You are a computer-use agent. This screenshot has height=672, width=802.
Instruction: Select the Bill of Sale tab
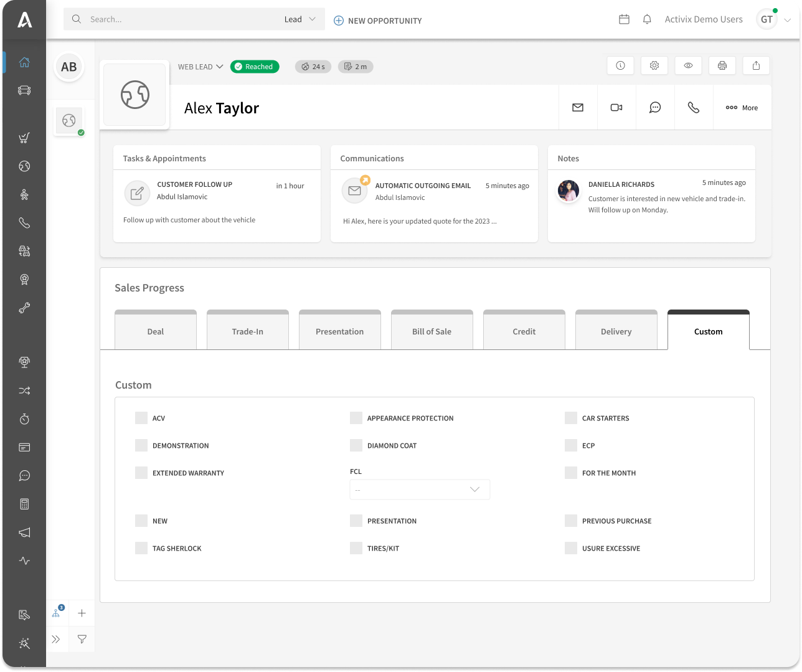pos(432,331)
